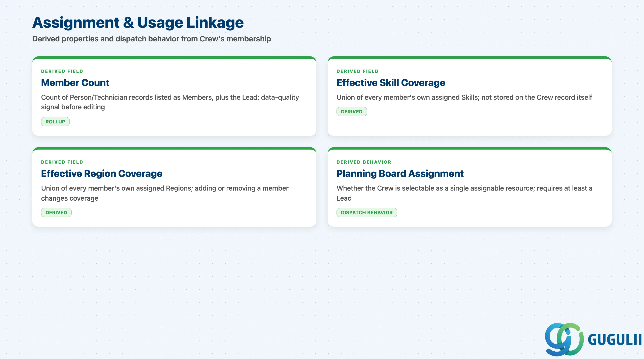Click the Planning Board Assignment description

point(464,193)
